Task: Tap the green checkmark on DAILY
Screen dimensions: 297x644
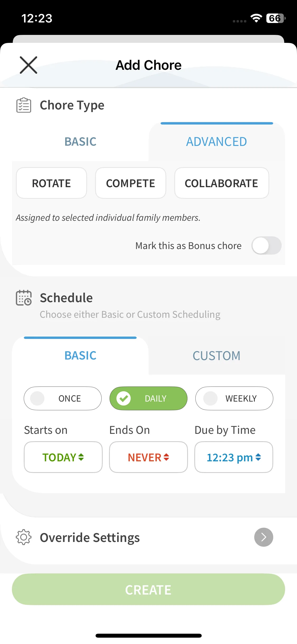Action: pos(124,398)
